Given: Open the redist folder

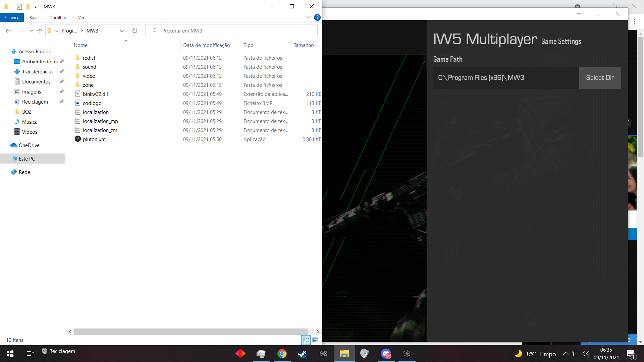Looking at the screenshot, I should (x=89, y=58).
